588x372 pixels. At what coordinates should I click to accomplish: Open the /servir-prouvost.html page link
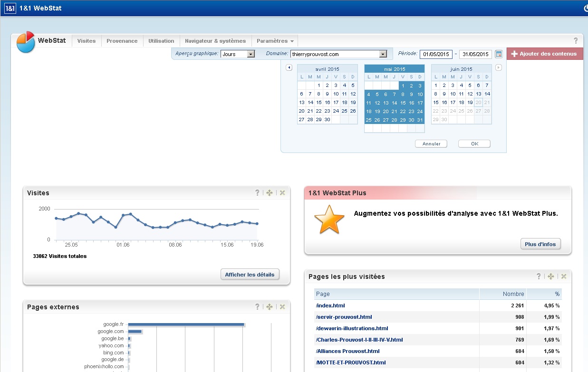tap(344, 317)
